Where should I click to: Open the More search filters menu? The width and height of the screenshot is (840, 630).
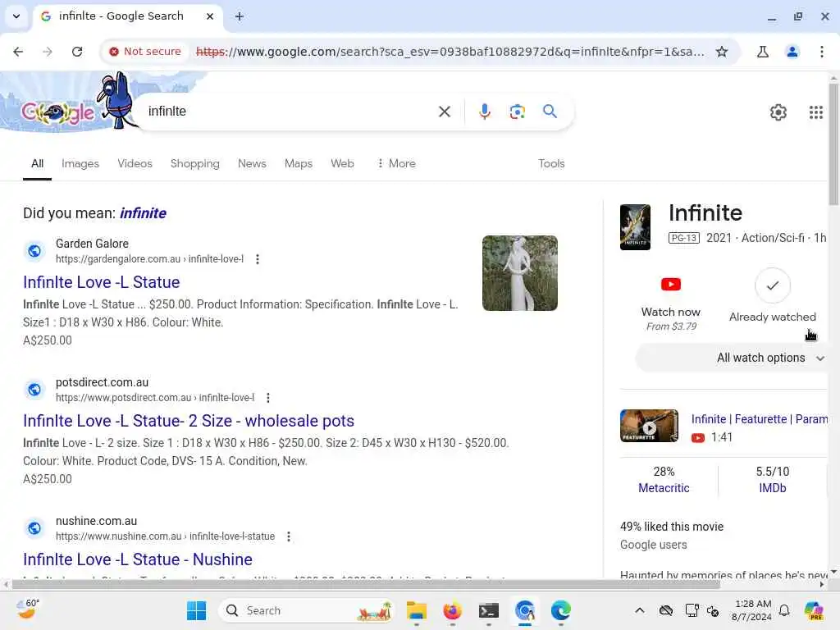396,163
